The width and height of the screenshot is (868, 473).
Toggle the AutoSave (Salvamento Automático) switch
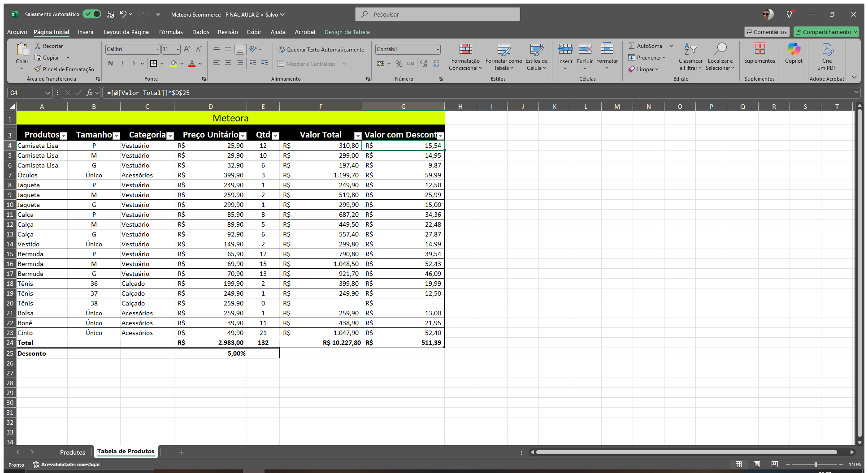tap(92, 14)
